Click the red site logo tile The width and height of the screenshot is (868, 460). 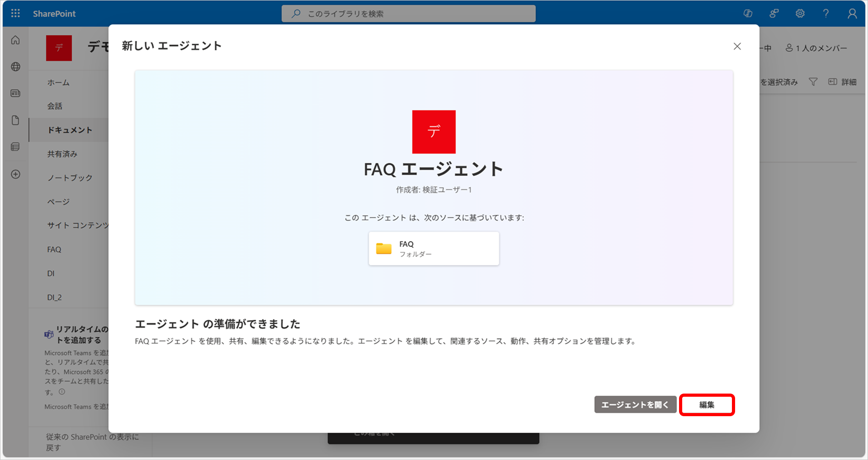[x=59, y=48]
